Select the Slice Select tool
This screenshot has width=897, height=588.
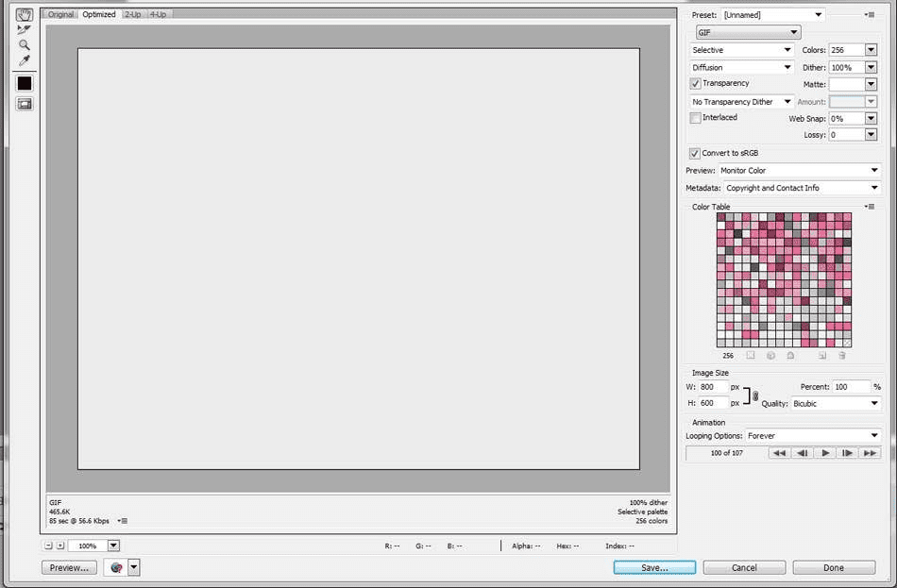coord(24,30)
